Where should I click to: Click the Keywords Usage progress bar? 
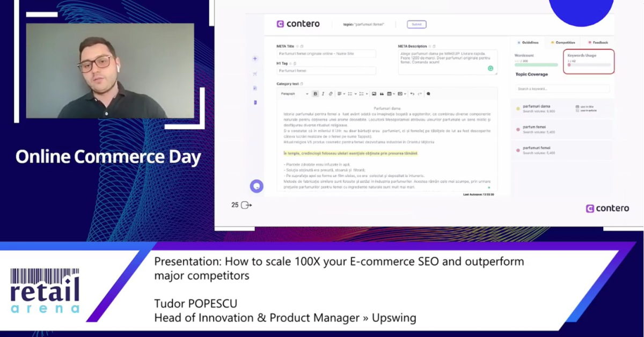(589, 65)
